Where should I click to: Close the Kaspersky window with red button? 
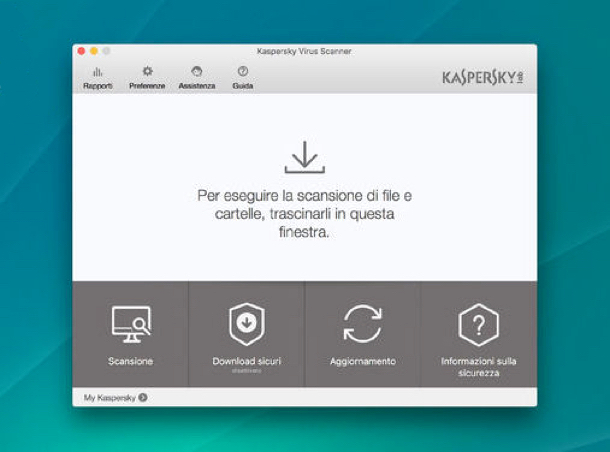81,51
